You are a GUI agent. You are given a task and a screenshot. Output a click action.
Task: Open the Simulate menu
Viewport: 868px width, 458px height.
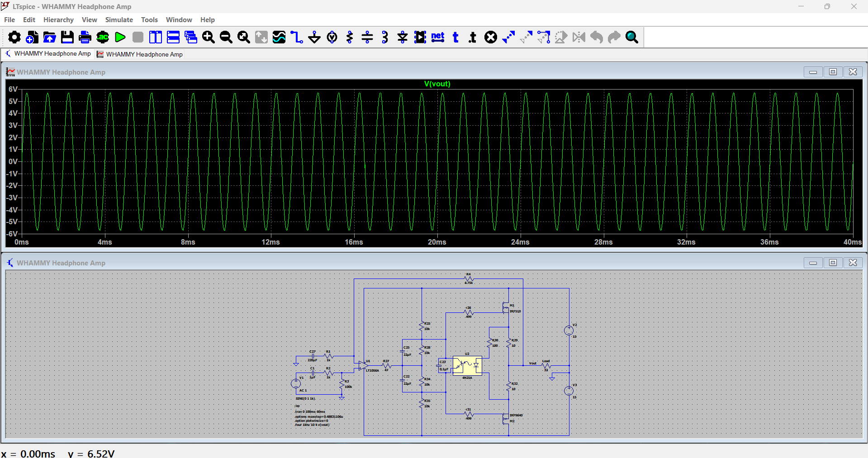click(x=119, y=20)
